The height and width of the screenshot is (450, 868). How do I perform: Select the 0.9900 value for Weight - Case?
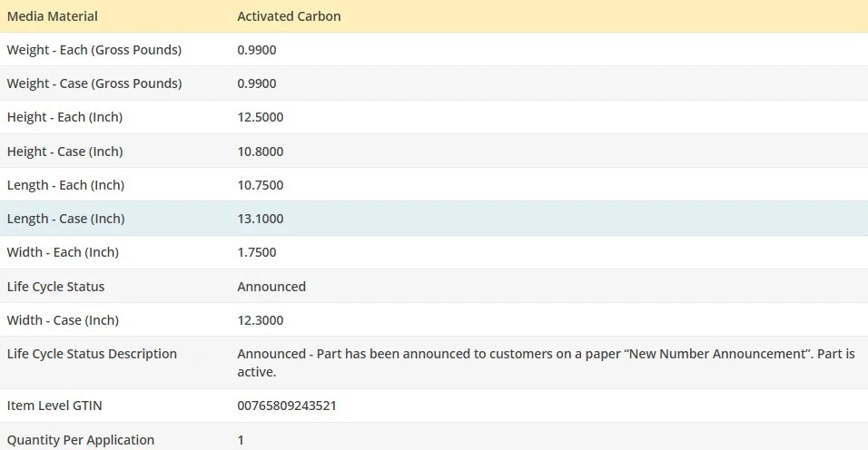257,83
